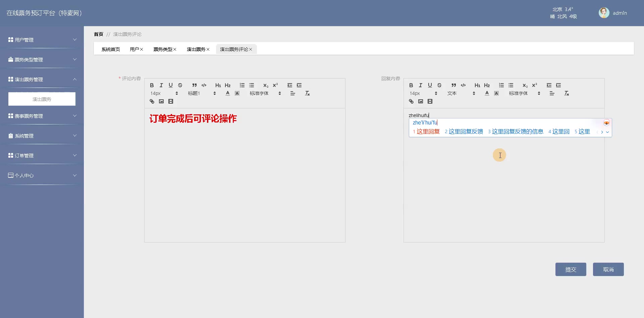Insert ordered list in reply content editor
This screenshot has width=644, height=318.
501,85
